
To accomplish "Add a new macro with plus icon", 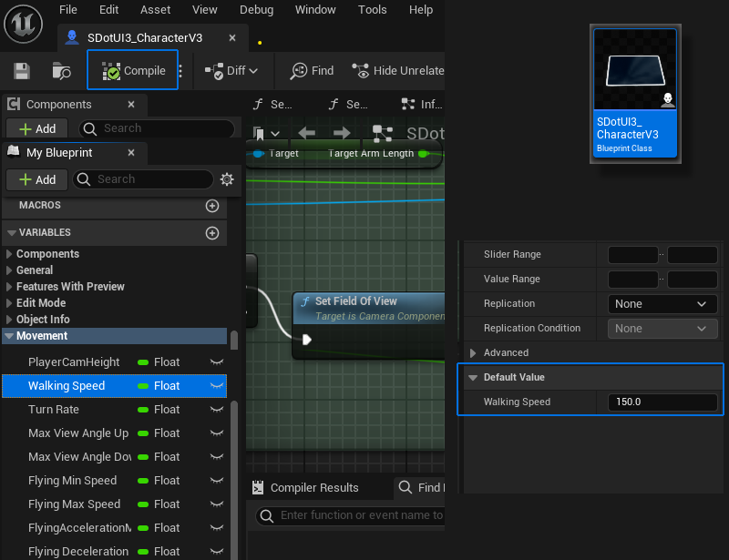I will tap(212, 206).
